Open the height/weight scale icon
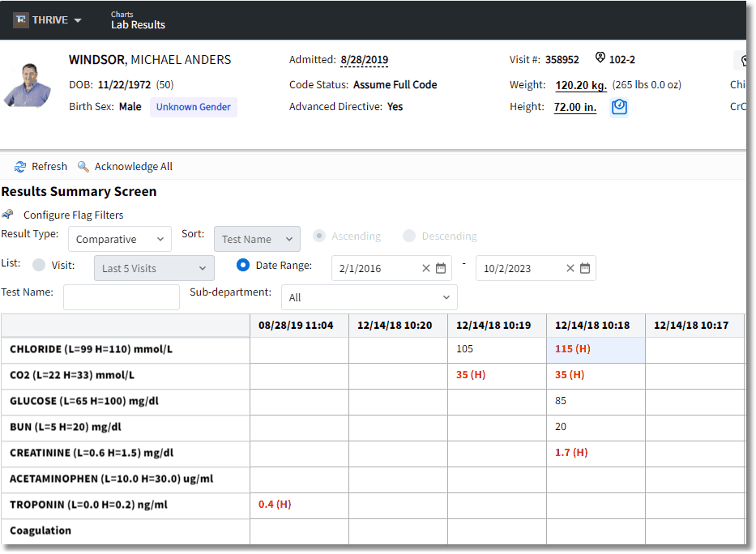 tap(619, 107)
